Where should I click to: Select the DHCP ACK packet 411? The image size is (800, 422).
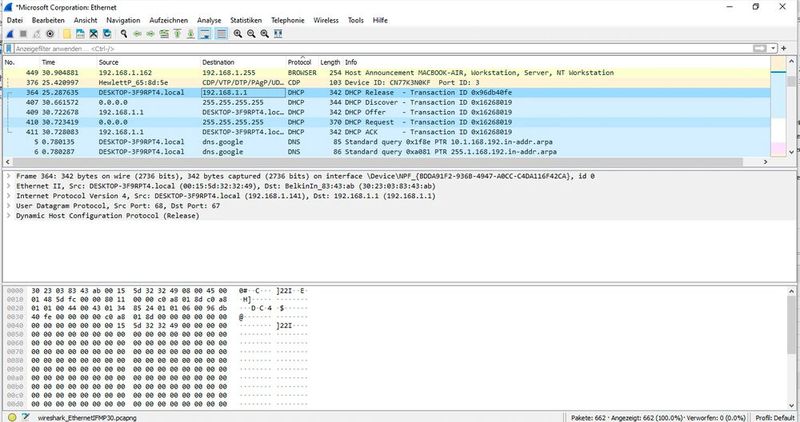pyautogui.click(x=386, y=132)
